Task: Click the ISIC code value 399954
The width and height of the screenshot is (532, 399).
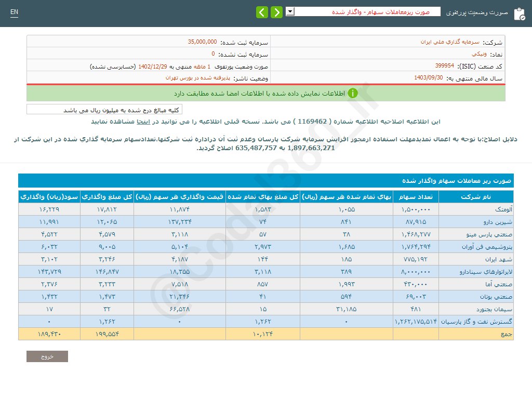Action: 444,66
